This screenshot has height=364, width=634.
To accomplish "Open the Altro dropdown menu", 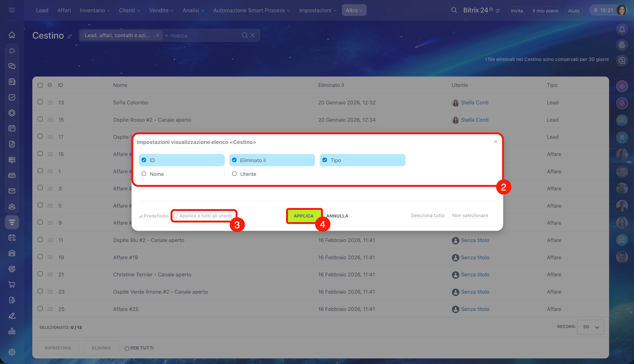I will click(354, 10).
